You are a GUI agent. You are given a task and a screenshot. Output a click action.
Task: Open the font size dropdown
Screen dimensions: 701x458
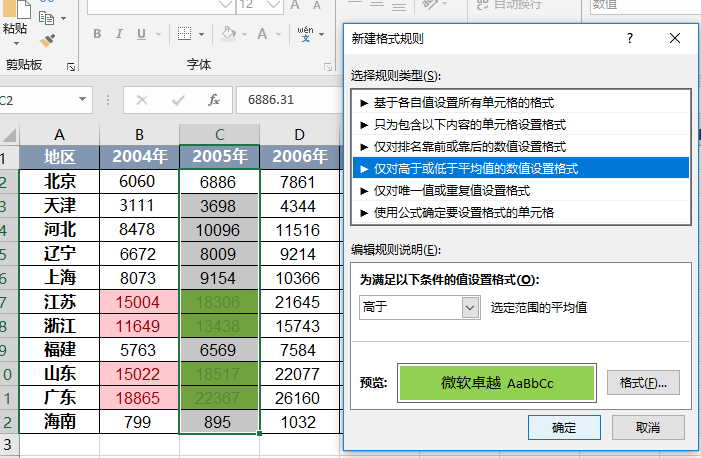tap(273, 5)
